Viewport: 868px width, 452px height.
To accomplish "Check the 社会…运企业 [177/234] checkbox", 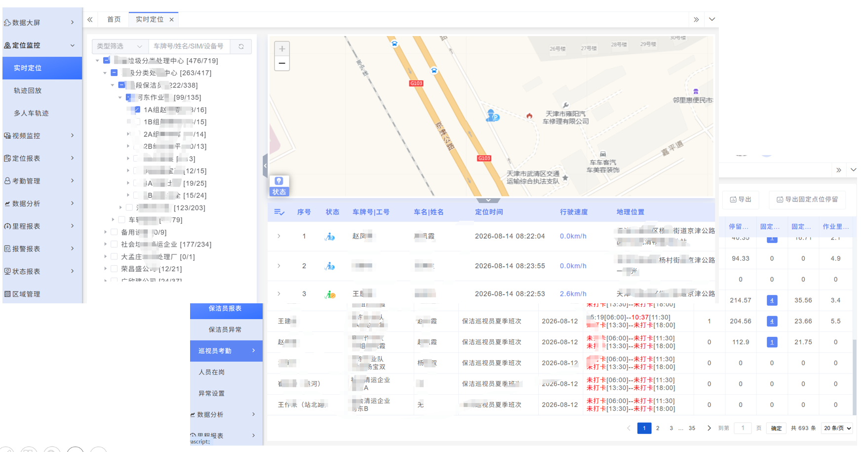I will [x=114, y=245].
